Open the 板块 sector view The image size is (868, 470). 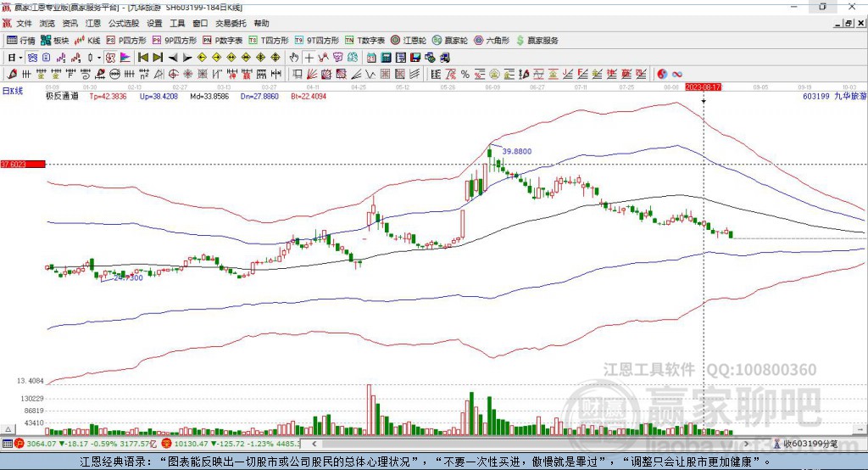pyautogui.click(x=55, y=41)
